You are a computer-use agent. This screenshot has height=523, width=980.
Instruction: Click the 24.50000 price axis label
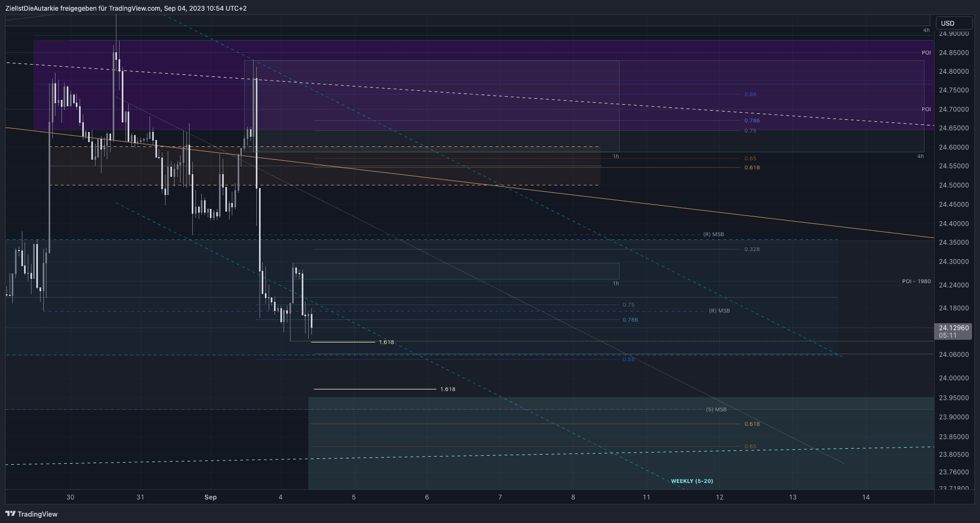click(953, 185)
